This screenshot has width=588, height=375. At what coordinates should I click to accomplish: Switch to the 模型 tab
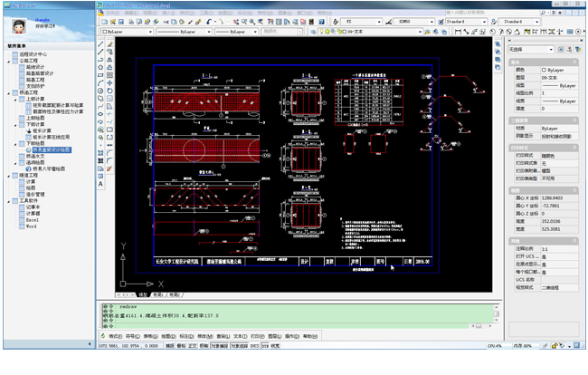tap(143, 294)
